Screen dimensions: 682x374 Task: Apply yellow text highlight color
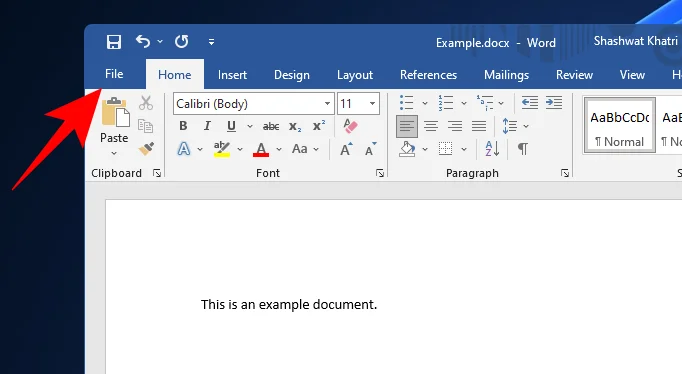click(222, 149)
